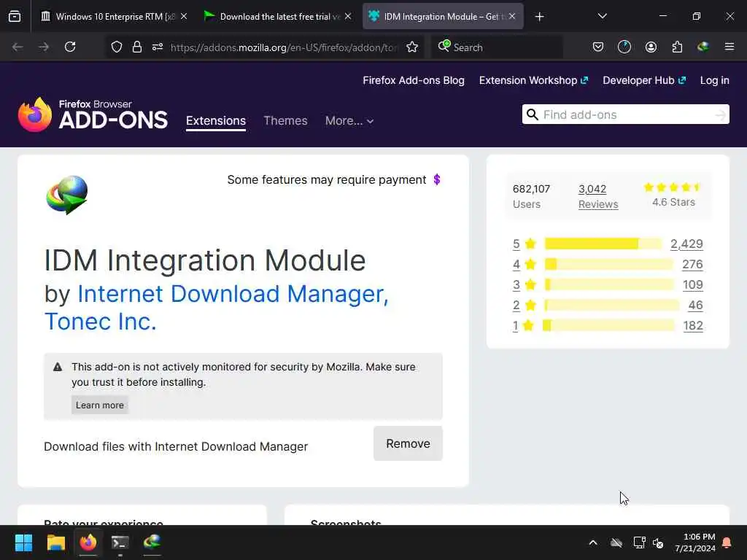Go forward with the forward arrow
747x560 pixels.
tap(44, 47)
